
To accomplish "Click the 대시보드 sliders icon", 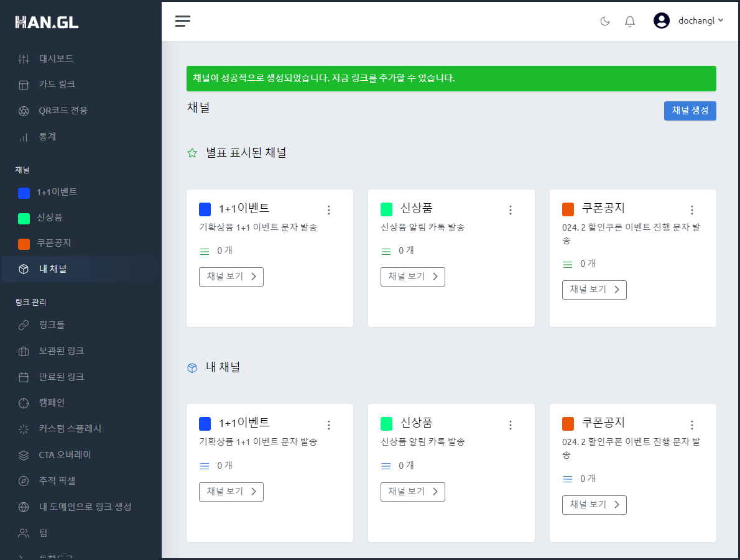I will pyautogui.click(x=24, y=59).
